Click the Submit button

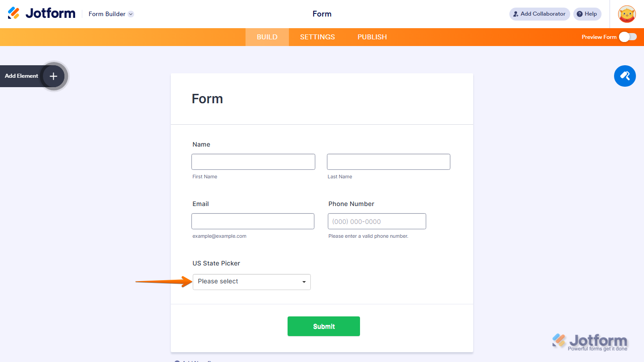(323, 326)
